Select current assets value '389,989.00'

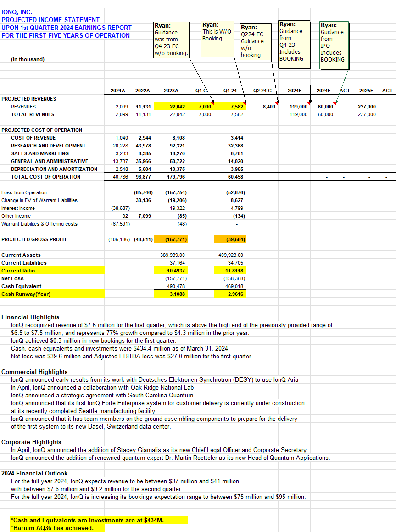click(173, 255)
